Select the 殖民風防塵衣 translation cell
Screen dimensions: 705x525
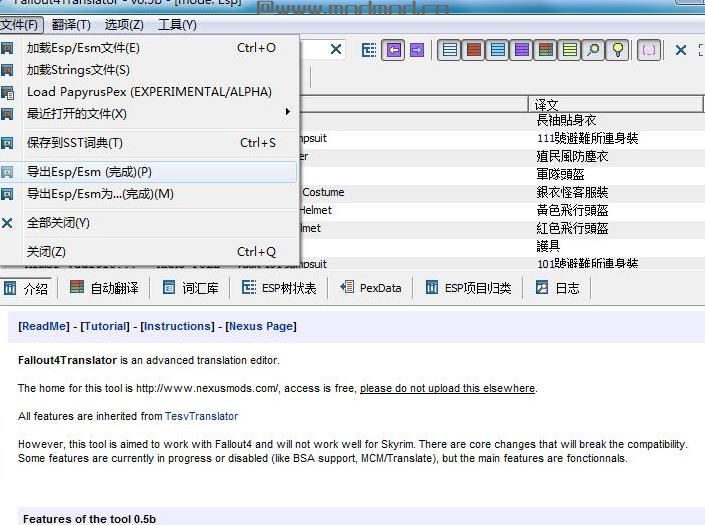617,156
